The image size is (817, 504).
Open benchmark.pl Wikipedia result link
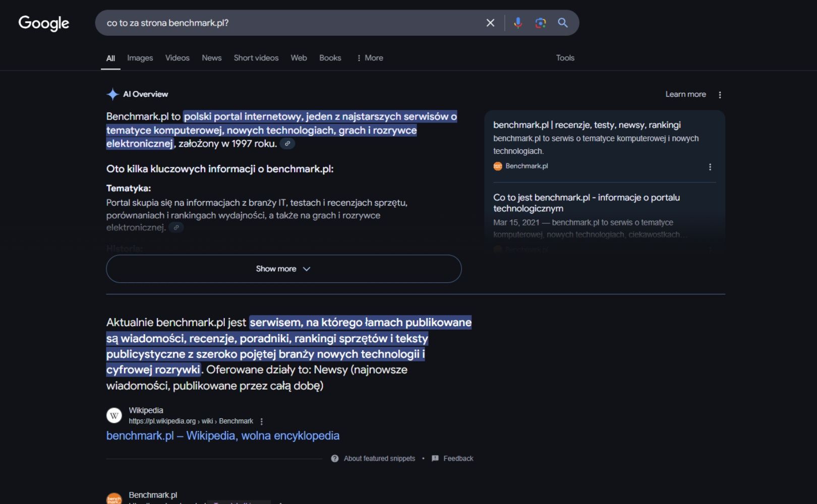click(x=223, y=435)
